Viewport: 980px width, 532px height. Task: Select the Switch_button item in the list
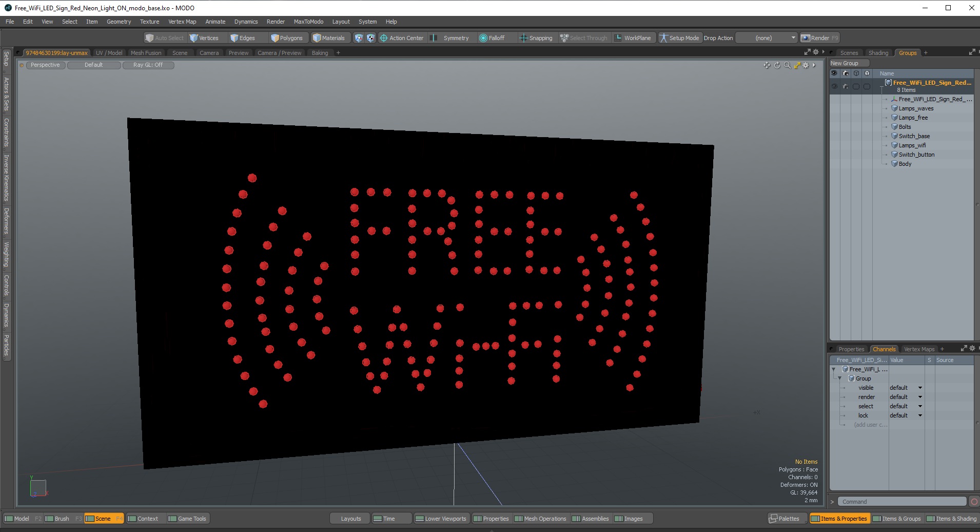point(916,155)
